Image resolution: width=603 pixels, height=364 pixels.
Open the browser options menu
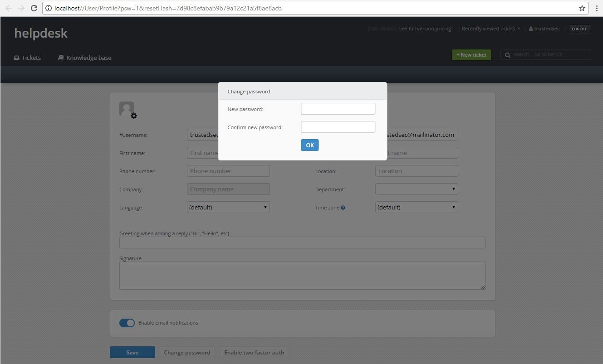point(597,8)
